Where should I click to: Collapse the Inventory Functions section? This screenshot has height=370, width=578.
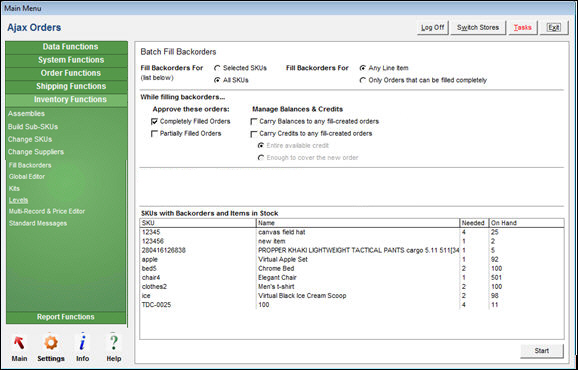click(67, 100)
